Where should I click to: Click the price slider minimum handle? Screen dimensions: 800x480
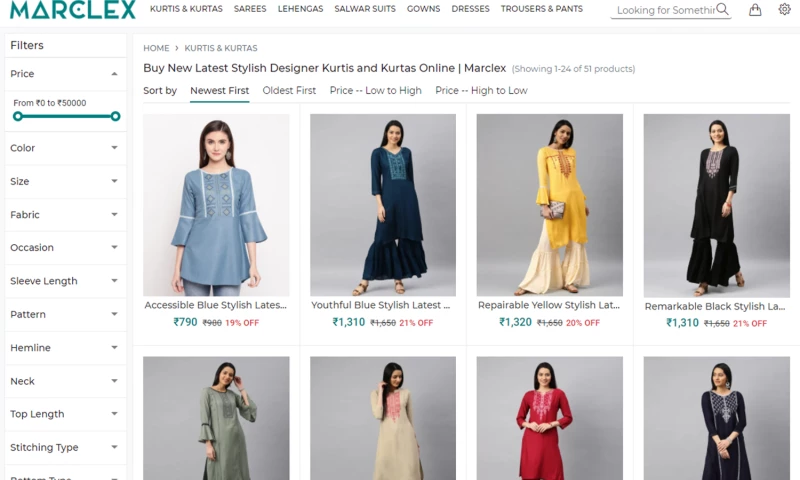point(18,116)
